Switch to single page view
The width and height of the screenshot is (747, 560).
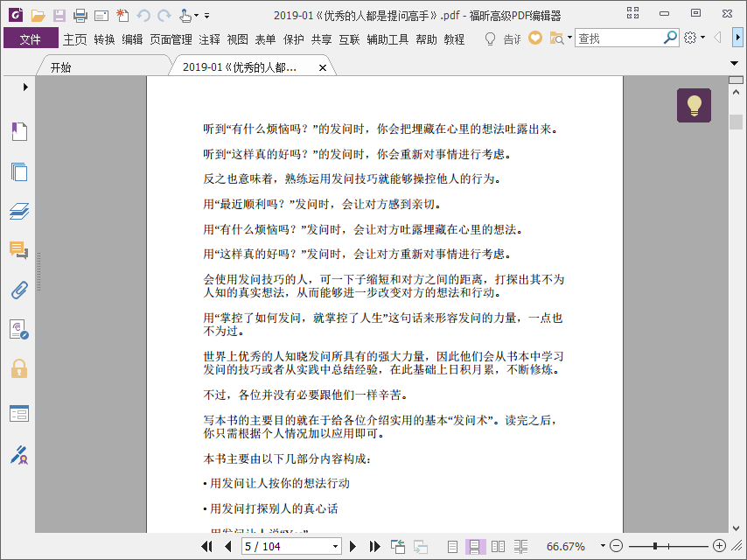coord(452,547)
